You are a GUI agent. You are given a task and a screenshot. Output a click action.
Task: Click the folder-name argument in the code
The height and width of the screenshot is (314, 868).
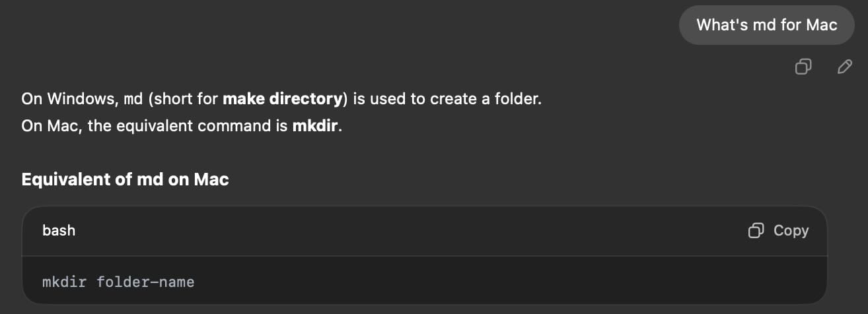(145, 282)
